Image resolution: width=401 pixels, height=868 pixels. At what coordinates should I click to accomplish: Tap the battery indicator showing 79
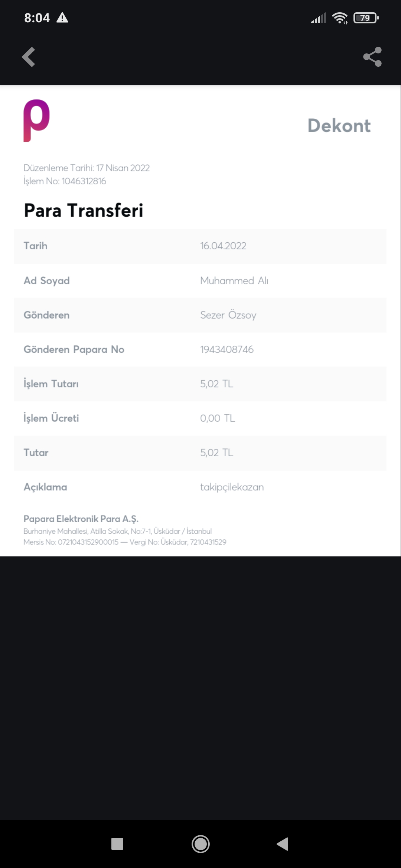pyautogui.click(x=366, y=18)
